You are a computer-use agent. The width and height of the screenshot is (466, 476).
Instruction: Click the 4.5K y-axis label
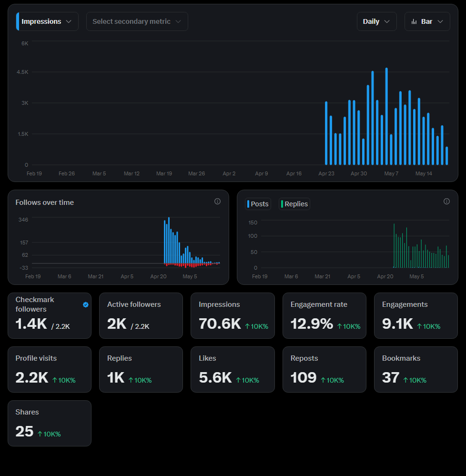pyautogui.click(x=22, y=72)
